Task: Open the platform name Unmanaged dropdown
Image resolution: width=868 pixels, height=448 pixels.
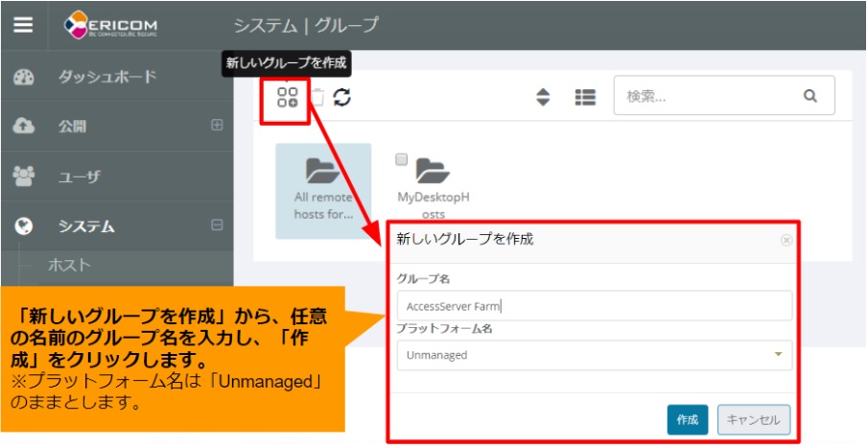Action: (x=594, y=355)
